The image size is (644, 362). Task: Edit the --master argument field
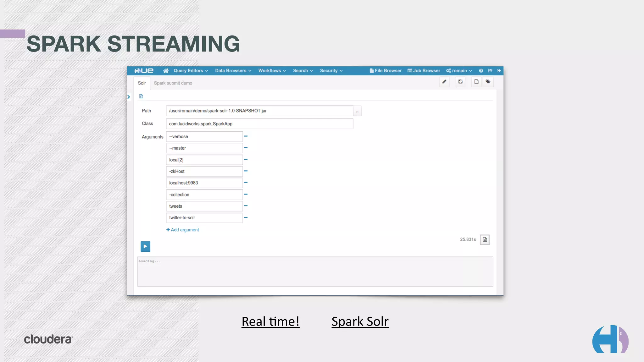coord(204,148)
